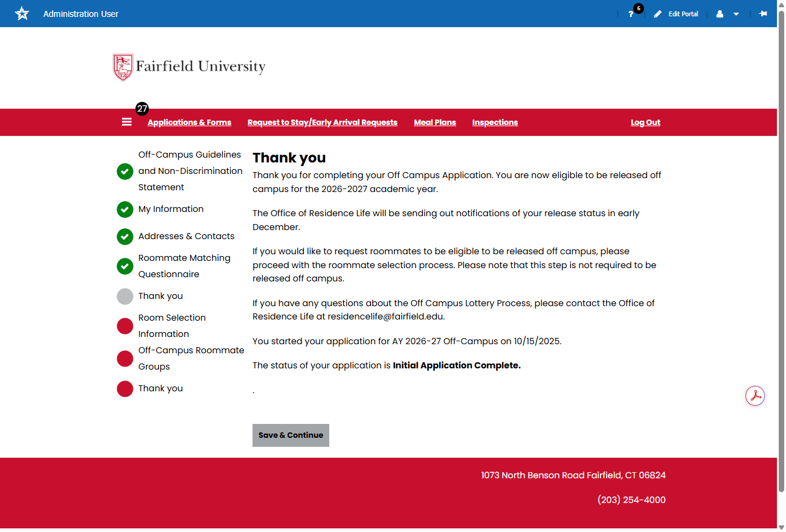Click the residencelife@fairfield.edu email text
The image size is (786, 532).
click(x=385, y=316)
